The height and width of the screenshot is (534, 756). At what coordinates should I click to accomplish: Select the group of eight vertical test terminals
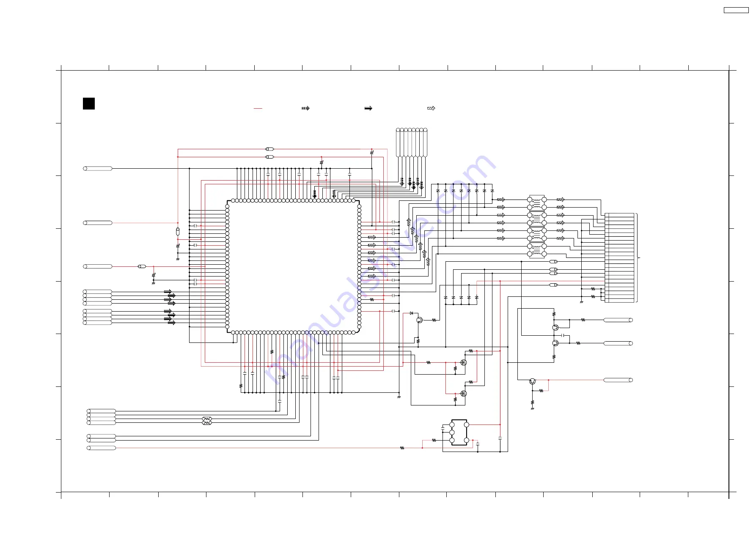click(x=412, y=143)
